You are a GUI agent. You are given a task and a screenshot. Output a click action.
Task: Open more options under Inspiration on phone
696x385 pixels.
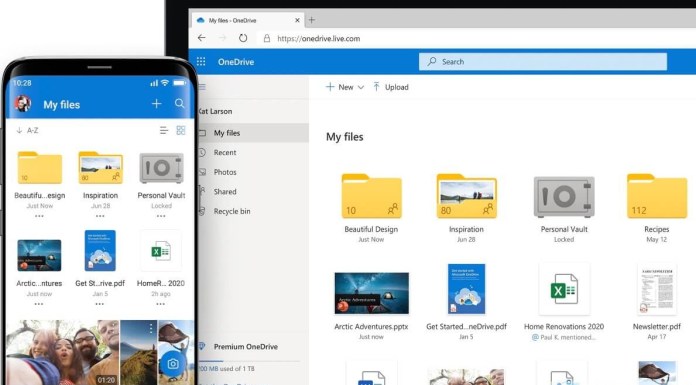point(100,216)
